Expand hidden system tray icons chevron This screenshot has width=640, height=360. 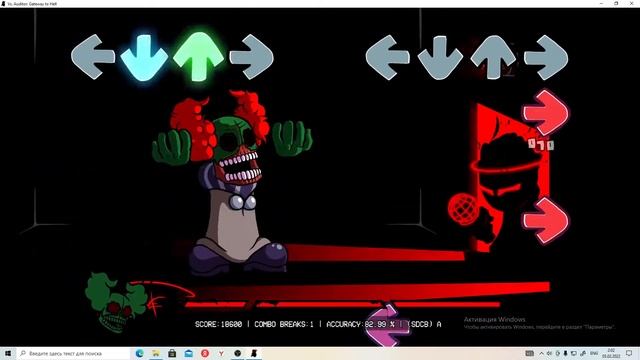point(541,353)
